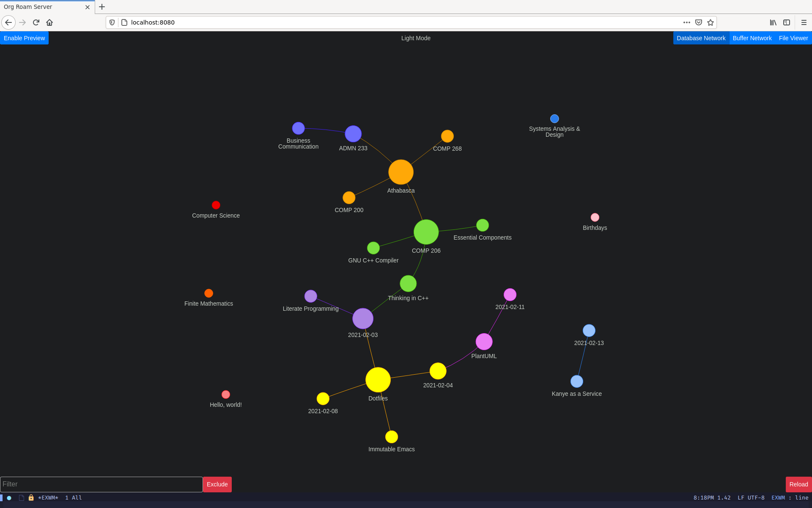Click the back navigation arrow
The height and width of the screenshot is (508, 812).
8,22
